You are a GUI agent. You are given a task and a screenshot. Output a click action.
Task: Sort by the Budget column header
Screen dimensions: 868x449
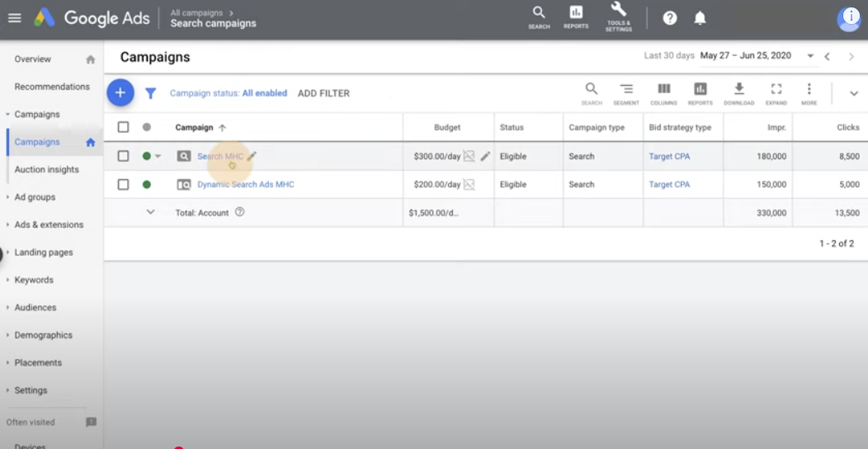coord(447,127)
